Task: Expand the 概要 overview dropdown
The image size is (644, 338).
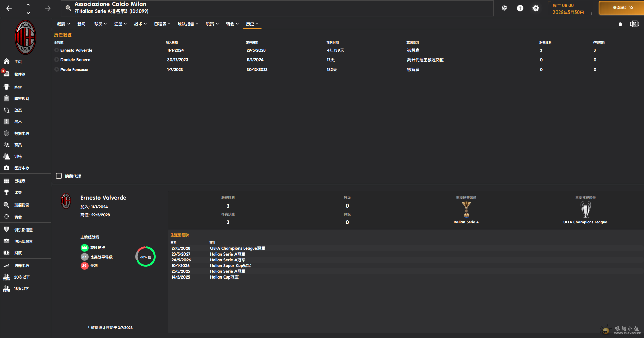Action: click(63, 24)
